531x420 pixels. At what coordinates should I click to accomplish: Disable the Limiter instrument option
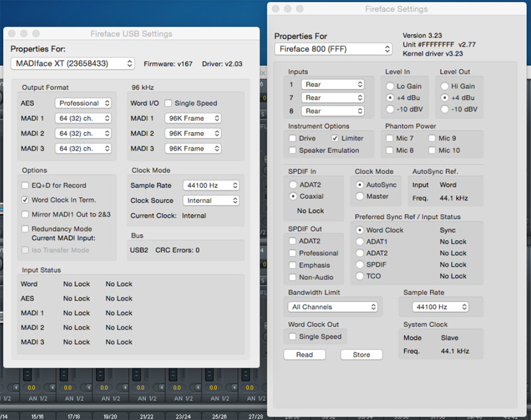335,138
